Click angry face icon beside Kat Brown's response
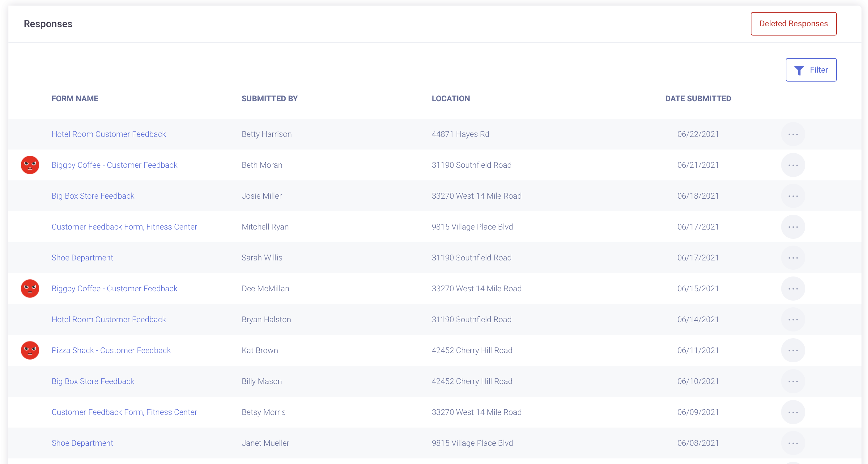This screenshot has height=464, width=868. [x=30, y=350]
